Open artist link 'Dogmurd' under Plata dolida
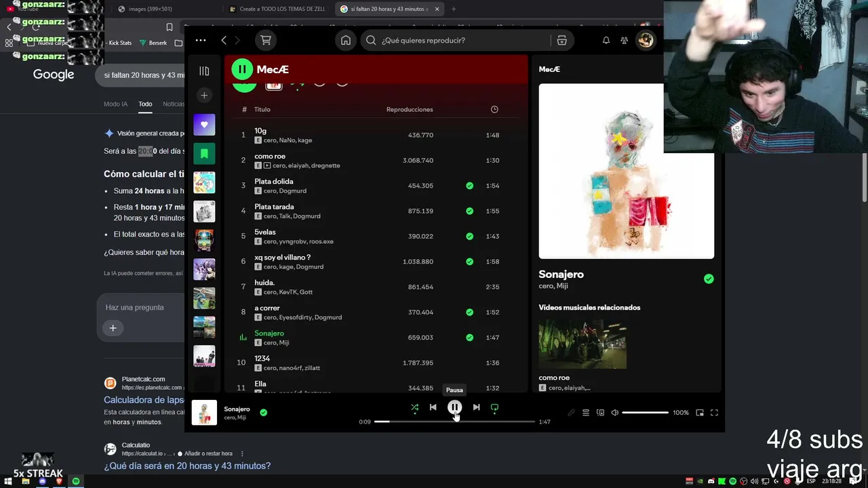 [293, 191]
